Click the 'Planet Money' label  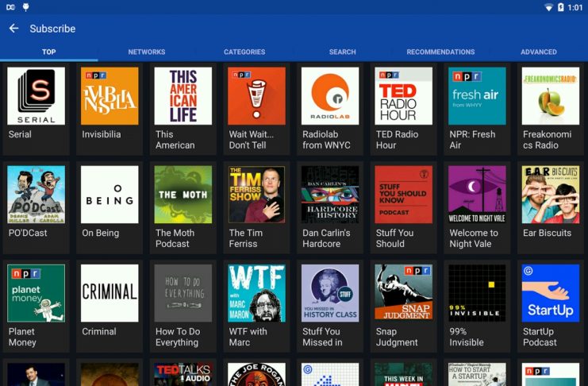[x=22, y=337]
